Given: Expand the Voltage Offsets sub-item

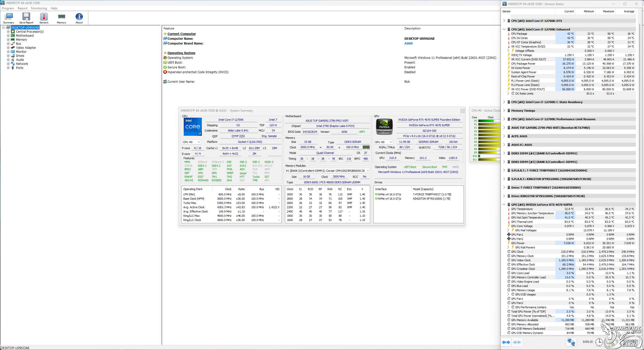Looking at the screenshot, I should pyautogui.click(x=508, y=51).
